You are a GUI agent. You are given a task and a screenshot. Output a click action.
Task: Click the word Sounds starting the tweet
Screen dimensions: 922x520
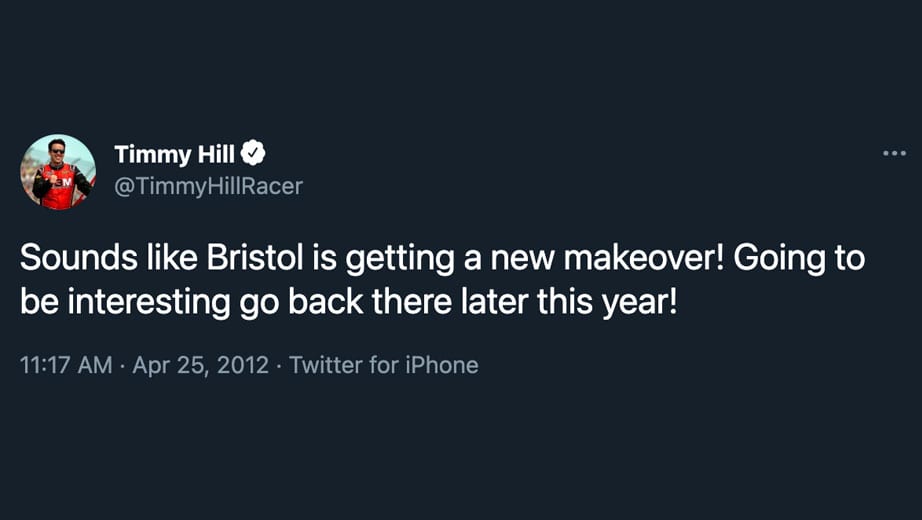pyautogui.click(x=79, y=258)
